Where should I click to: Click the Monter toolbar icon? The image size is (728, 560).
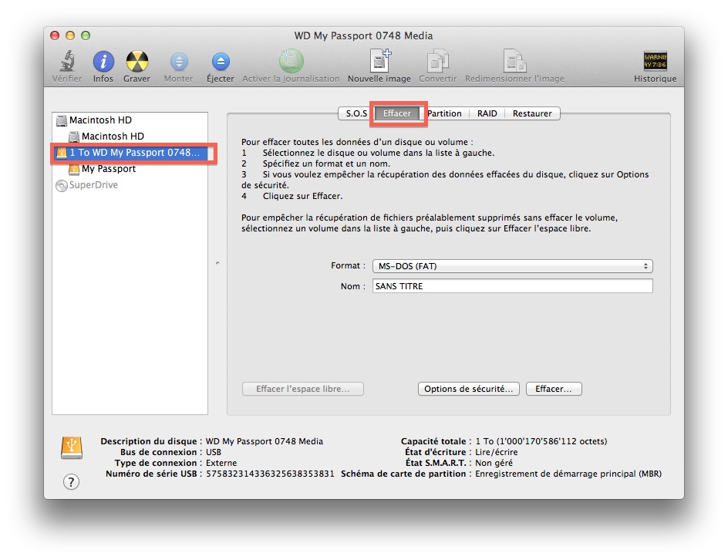click(x=179, y=62)
